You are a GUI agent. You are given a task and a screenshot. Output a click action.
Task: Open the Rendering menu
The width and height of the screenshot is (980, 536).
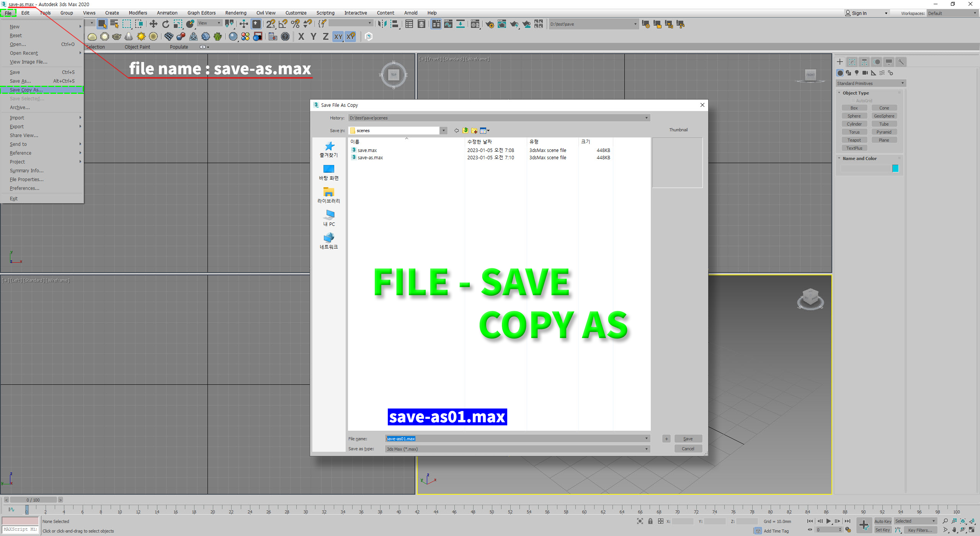(x=235, y=13)
